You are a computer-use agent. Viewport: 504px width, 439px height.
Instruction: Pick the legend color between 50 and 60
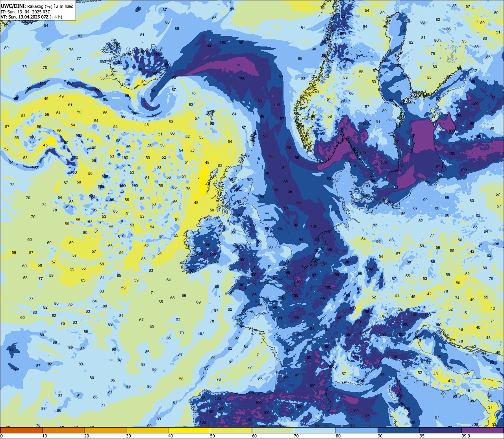[231, 430]
